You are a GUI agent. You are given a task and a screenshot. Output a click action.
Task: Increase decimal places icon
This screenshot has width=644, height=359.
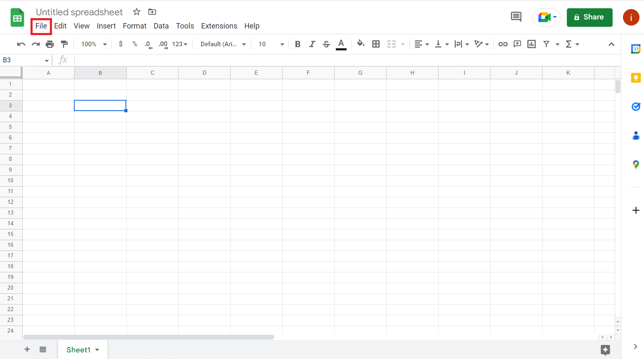pyautogui.click(x=163, y=45)
